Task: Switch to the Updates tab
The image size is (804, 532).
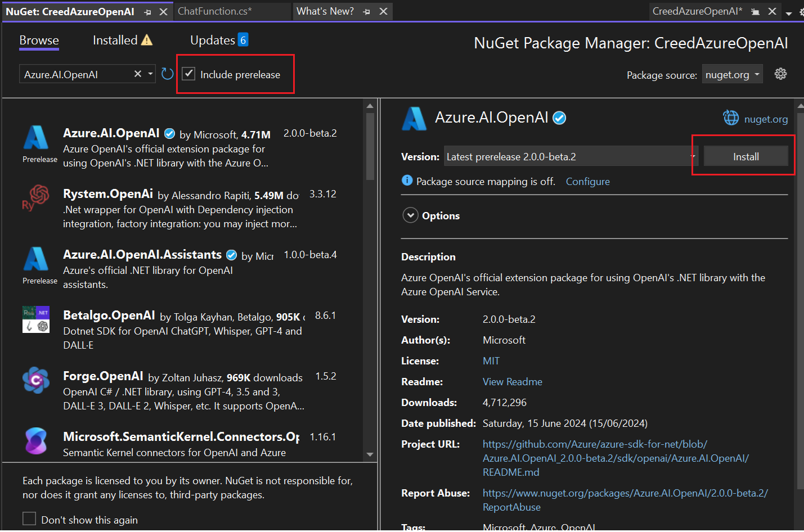Action: point(213,40)
